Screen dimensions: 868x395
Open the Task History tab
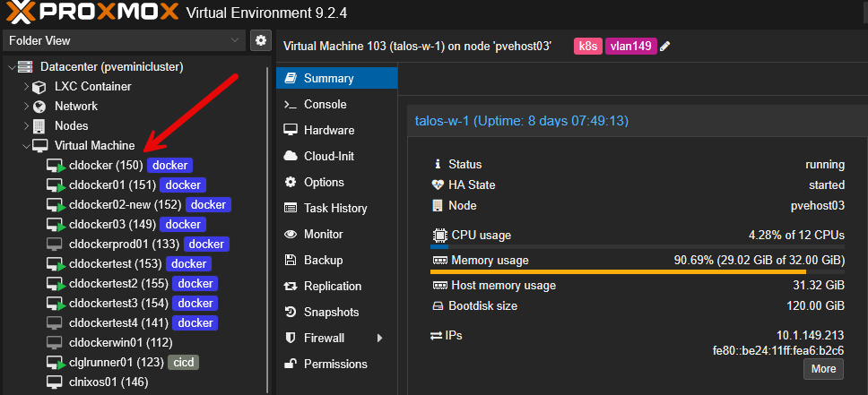coord(336,208)
